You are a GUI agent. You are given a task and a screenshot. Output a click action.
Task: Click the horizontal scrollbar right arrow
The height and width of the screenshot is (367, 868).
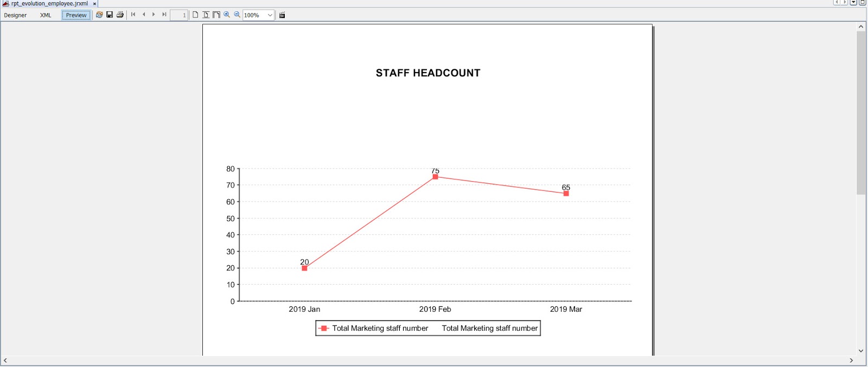851,360
